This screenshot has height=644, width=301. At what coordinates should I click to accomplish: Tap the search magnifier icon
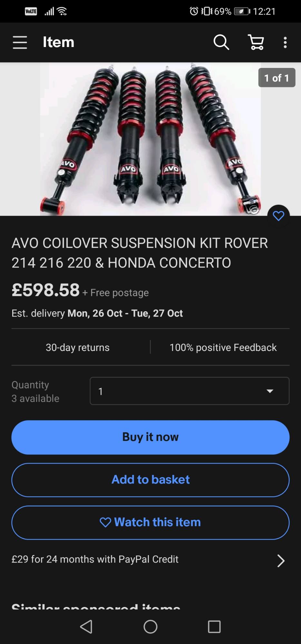click(x=221, y=42)
